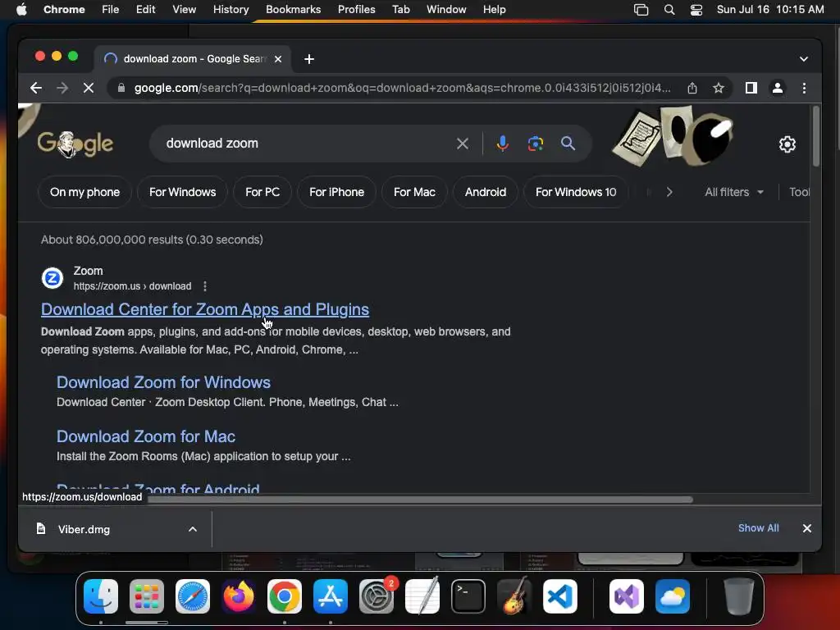Click the lock icon in the address bar
Viewport: 840px width, 630px height.
tap(121, 88)
